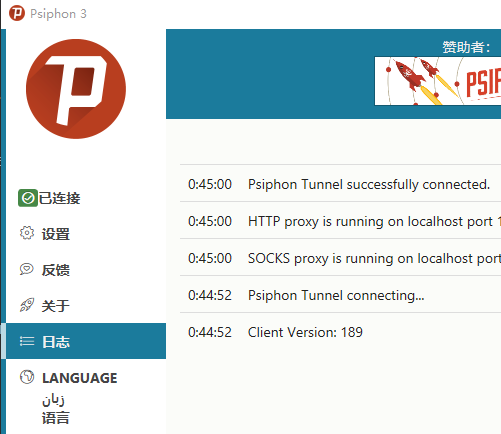Click the Persian زبان language label
This screenshot has height=434, width=501.
tap(53, 399)
